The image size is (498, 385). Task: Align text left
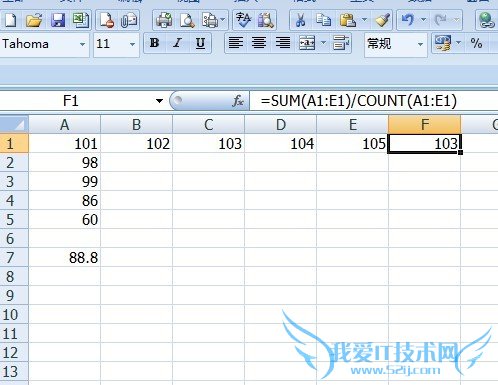click(x=236, y=43)
